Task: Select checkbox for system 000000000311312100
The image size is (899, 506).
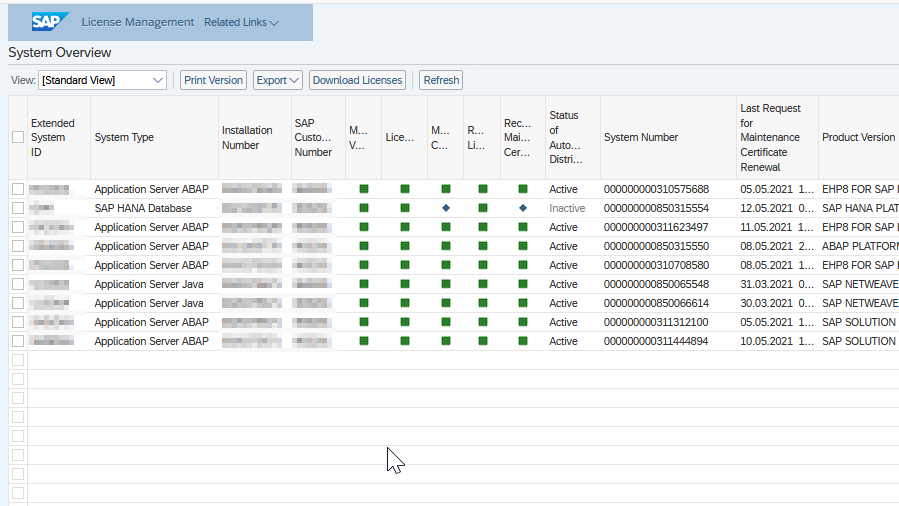Action: pos(18,322)
